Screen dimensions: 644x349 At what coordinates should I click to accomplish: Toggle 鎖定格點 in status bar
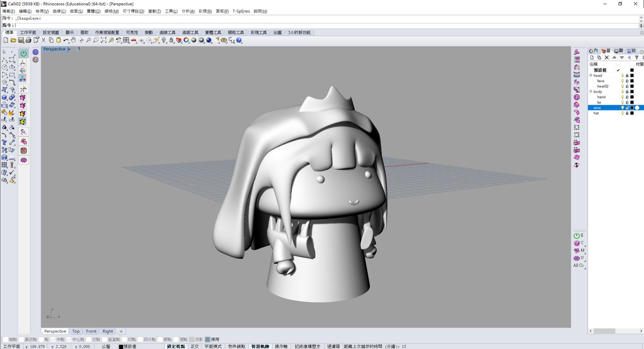(176, 346)
